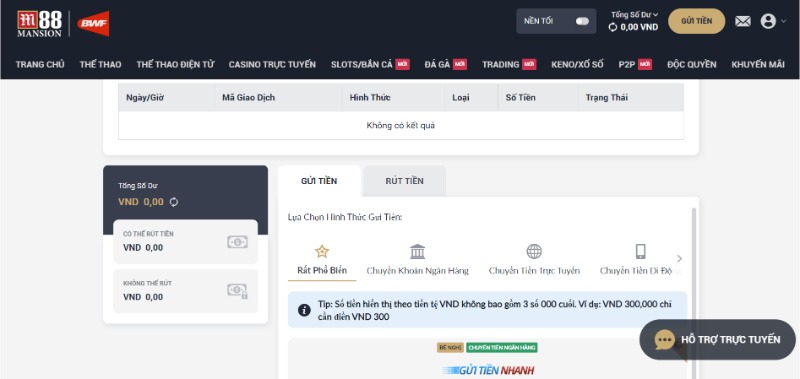
Task: Refresh header balance icon next to 0,00 VND
Action: pyautogui.click(x=613, y=28)
